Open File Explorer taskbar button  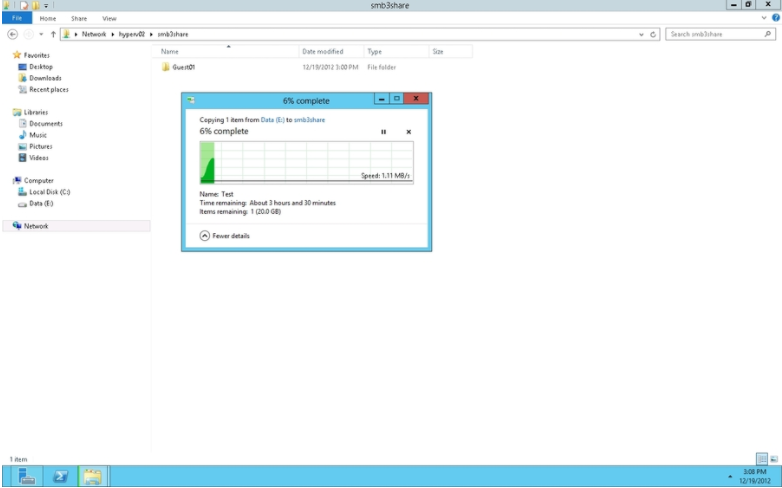click(93, 476)
